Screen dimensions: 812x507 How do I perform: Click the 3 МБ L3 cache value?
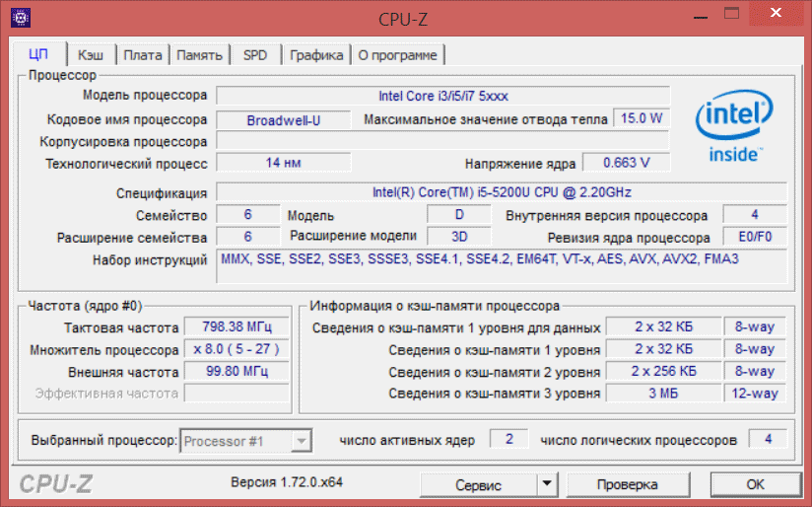[x=664, y=394]
